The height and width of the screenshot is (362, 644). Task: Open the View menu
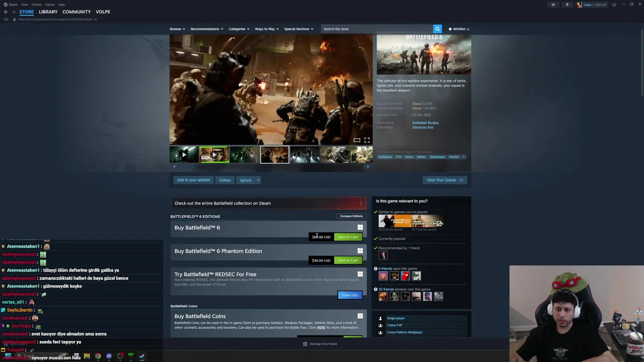pos(24,5)
